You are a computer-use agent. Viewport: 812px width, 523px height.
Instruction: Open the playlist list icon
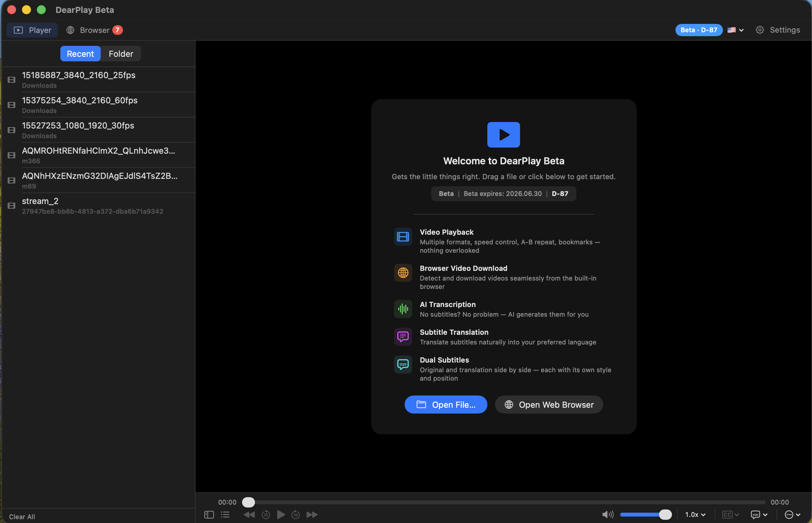click(225, 515)
